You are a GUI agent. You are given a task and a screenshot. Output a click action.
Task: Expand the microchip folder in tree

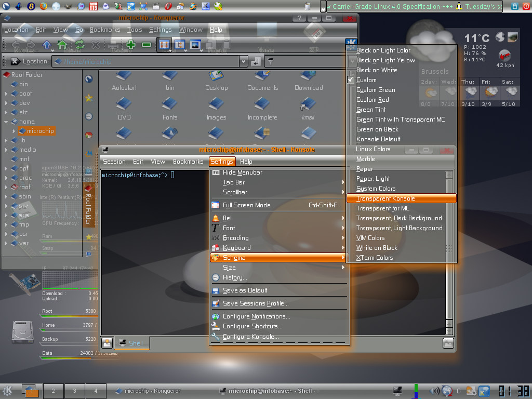point(14,131)
